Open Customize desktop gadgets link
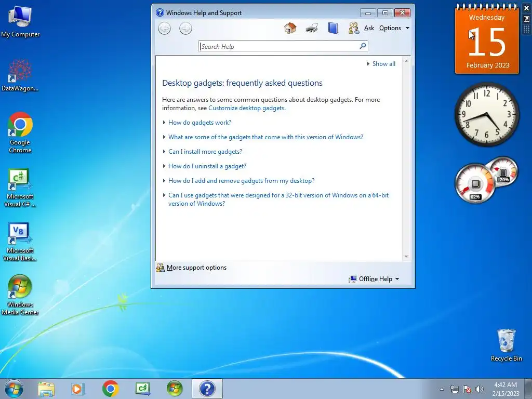532x399 pixels. (246, 108)
